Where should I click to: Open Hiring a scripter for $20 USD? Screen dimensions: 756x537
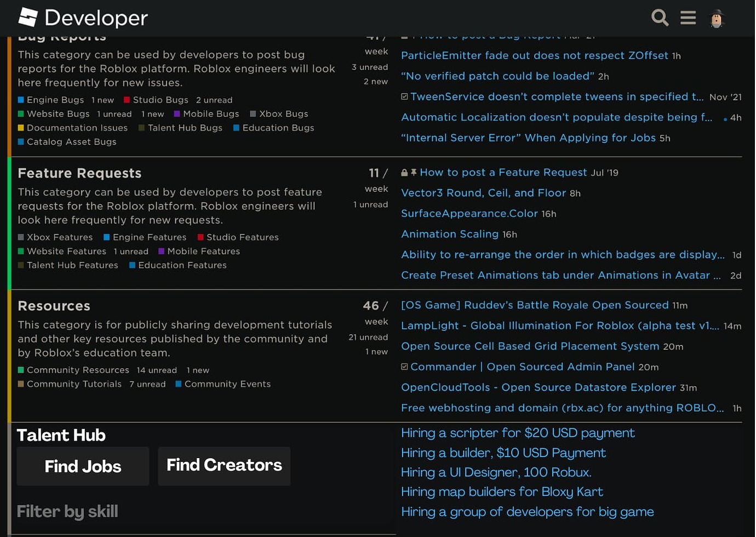(x=518, y=433)
